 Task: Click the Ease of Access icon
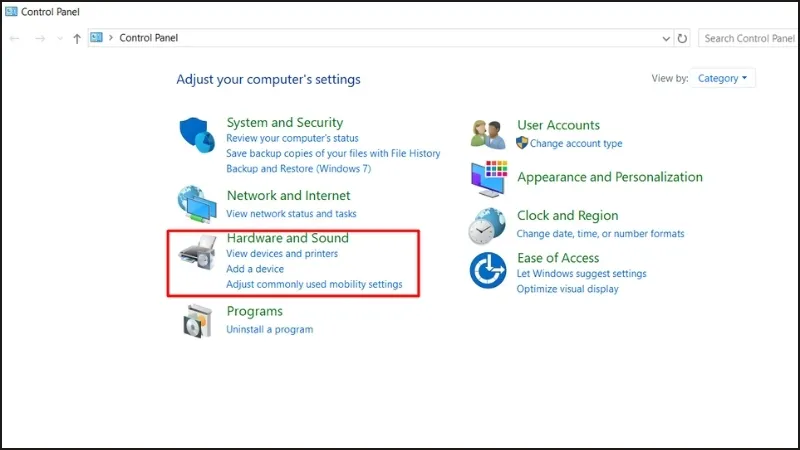(x=488, y=269)
